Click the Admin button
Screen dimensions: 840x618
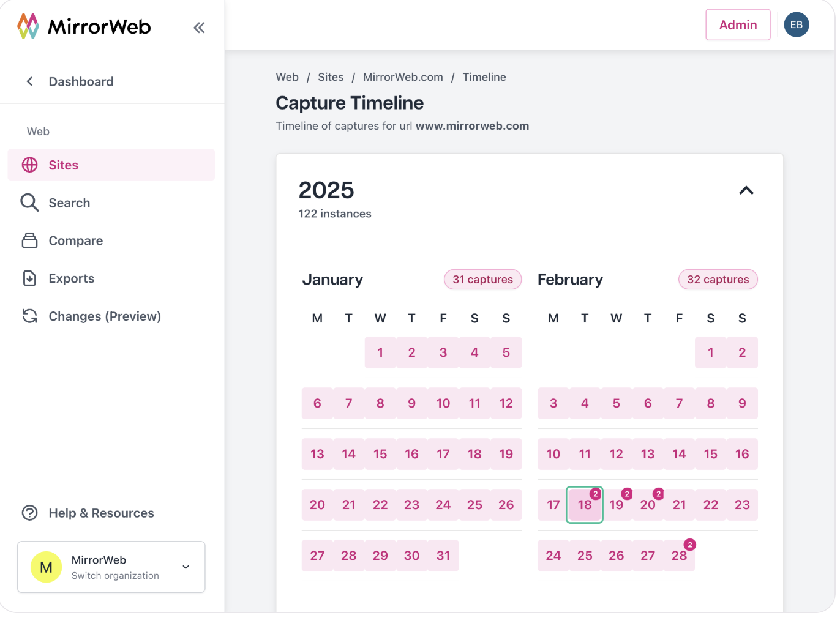coord(738,25)
